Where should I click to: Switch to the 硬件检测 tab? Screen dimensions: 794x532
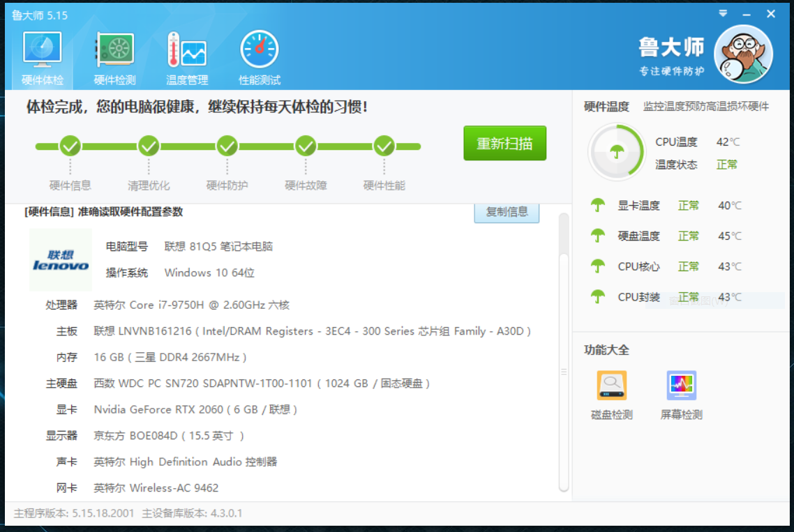tap(115, 58)
